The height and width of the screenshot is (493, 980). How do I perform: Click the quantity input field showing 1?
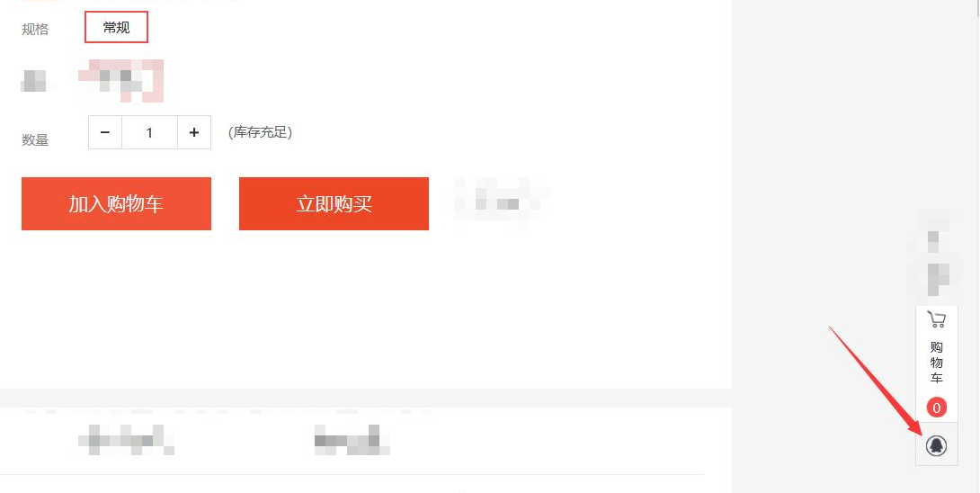[x=149, y=132]
